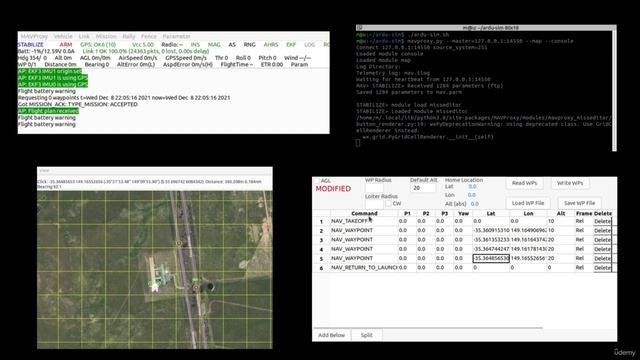Click the GPS: OK6 (10) status
This screenshot has height=360, width=640.
coord(98,44)
